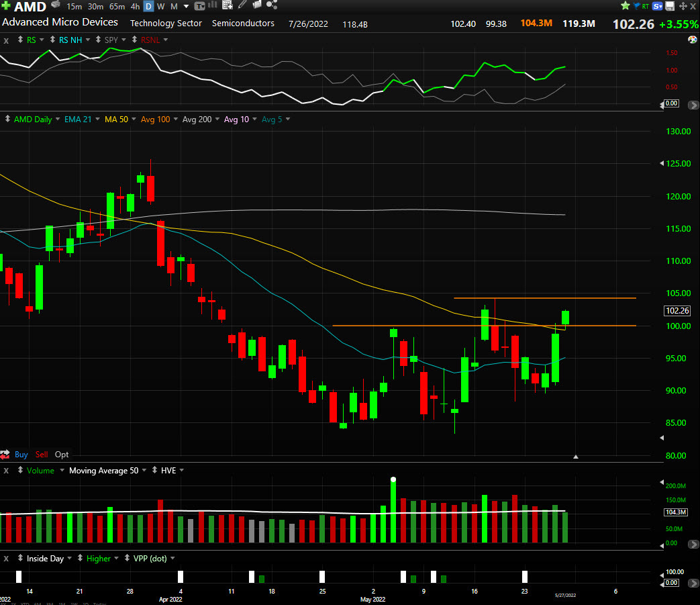Open the Moving Average 50 volume dropdown

[144, 470]
